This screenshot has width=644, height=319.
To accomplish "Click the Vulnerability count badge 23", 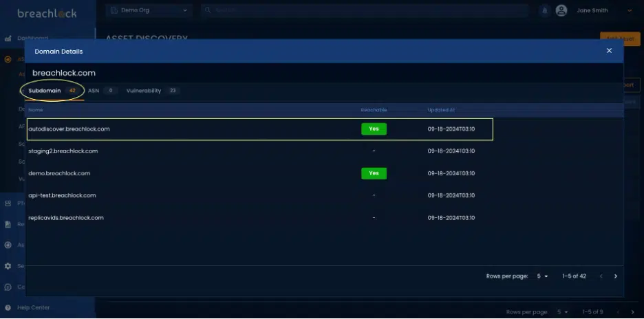I will pos(173,91).
